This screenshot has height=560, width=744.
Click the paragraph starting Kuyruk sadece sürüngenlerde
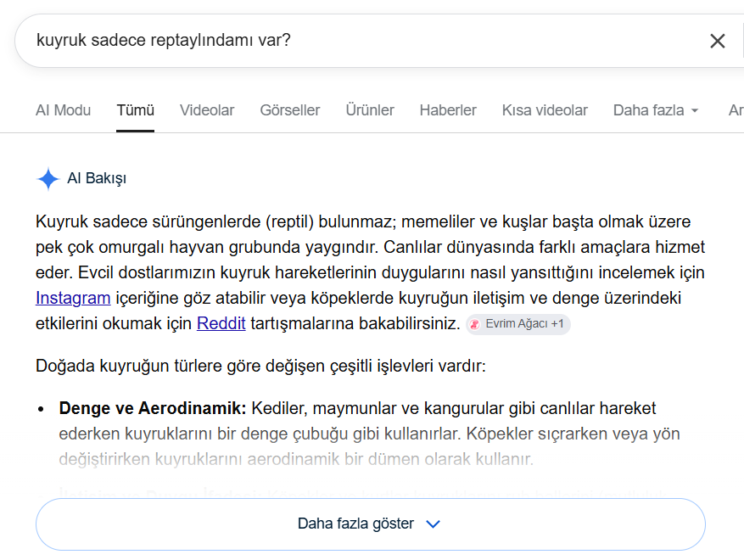[x=370, y=272]
